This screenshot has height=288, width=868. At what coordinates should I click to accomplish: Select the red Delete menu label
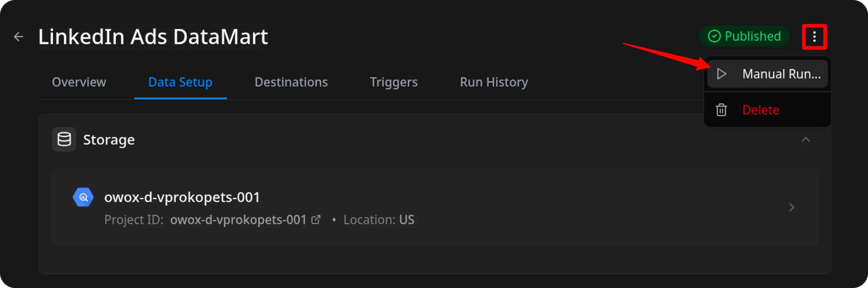point(760,110)
